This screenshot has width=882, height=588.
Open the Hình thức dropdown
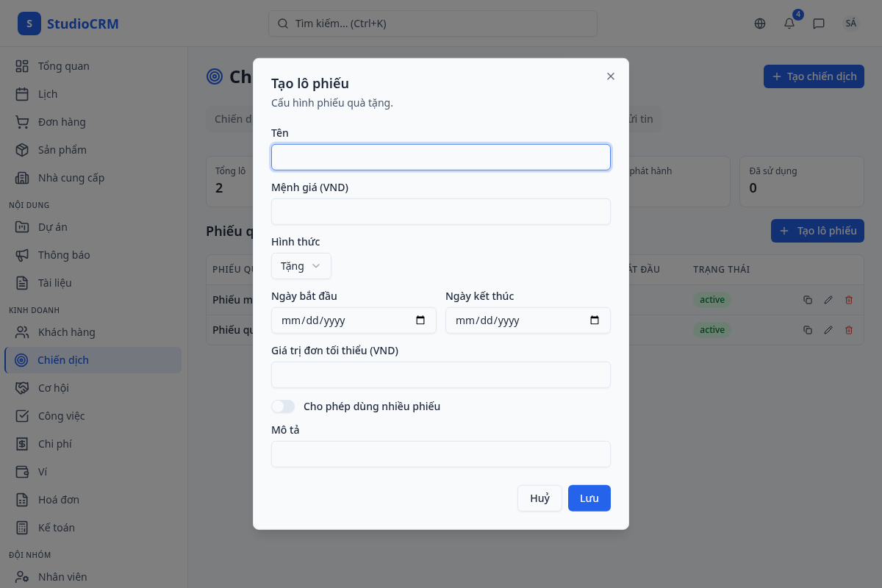[x=301, y=266]
